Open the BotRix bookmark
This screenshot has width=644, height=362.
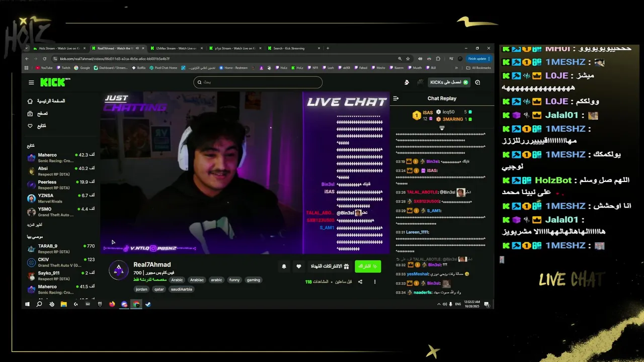[138, 68]
